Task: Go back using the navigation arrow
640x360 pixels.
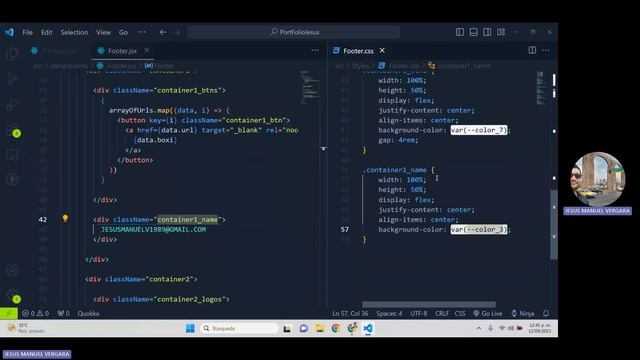Action: pyautogui.click(x=163, y=32)
